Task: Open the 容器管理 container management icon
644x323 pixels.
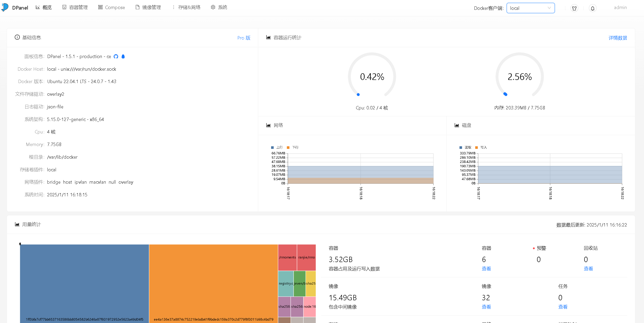Action: 64,7
